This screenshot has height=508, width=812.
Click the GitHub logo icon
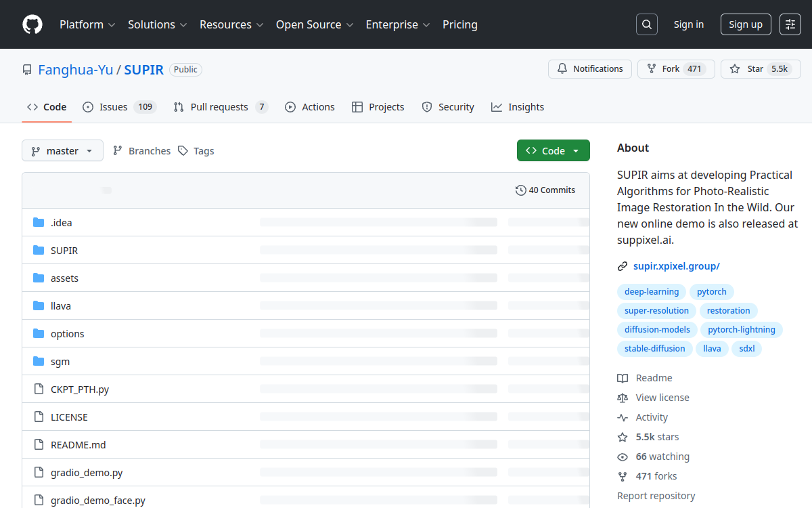point(32,24)
